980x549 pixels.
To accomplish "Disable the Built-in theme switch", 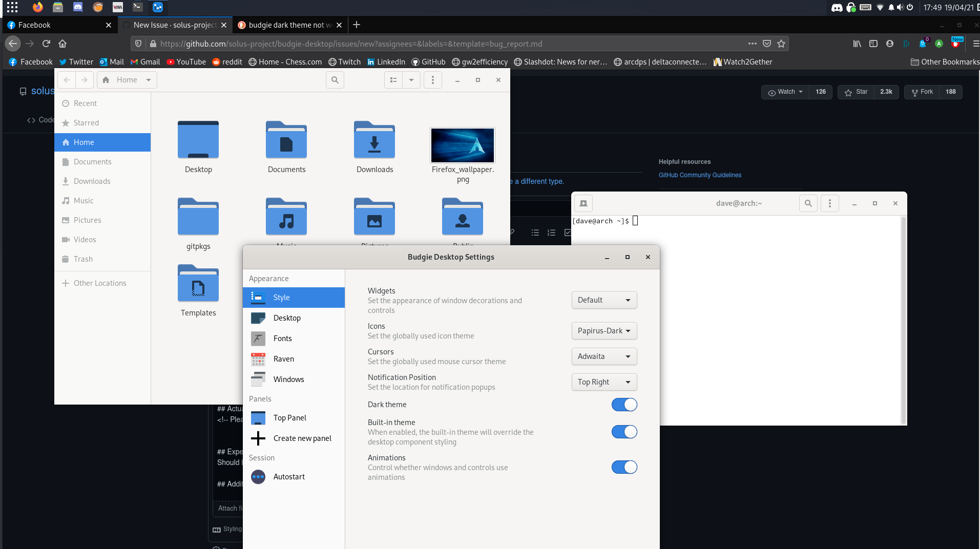I will tap(624, 432).
